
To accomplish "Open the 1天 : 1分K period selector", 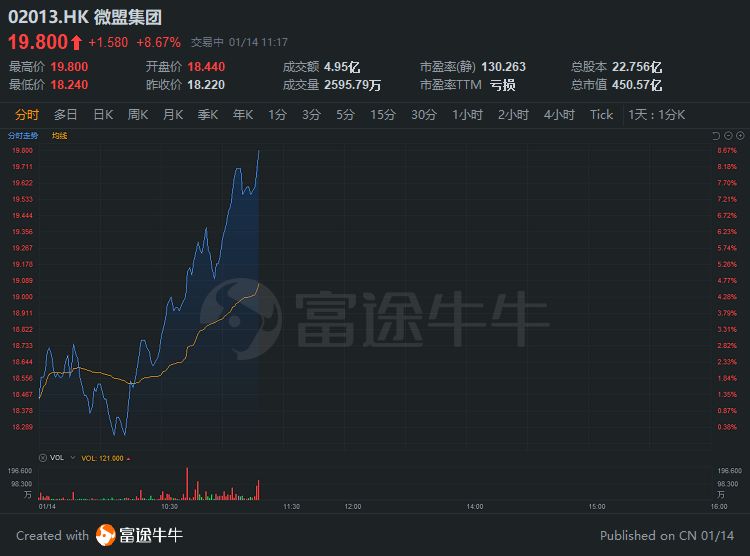I will click(x=657, y=115).
